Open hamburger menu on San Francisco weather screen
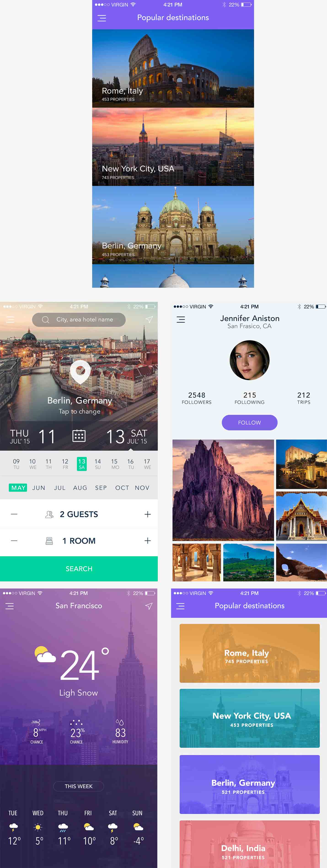 (10, 606)
